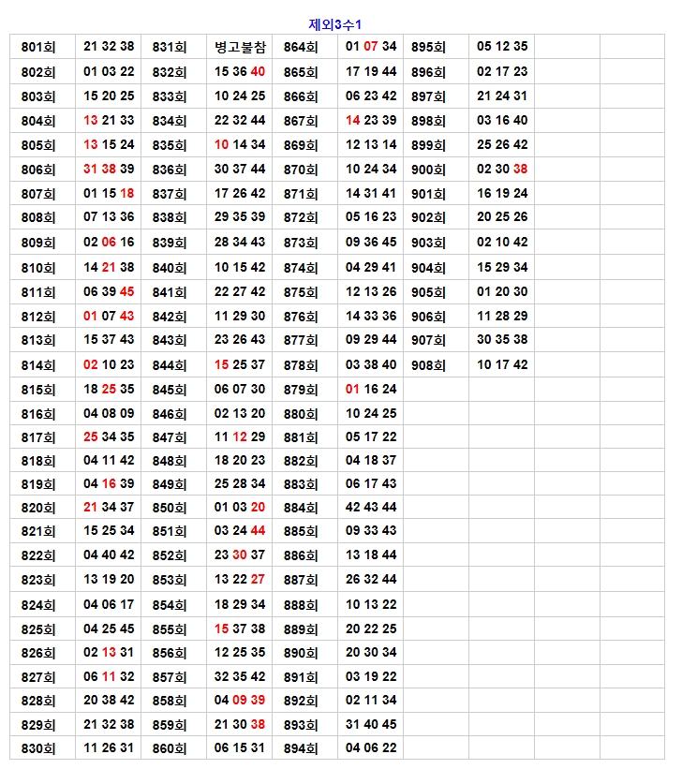Viewport: 682px width, 784px height.
Task: Select the 801회 round cell
Action: pos(38,47)
